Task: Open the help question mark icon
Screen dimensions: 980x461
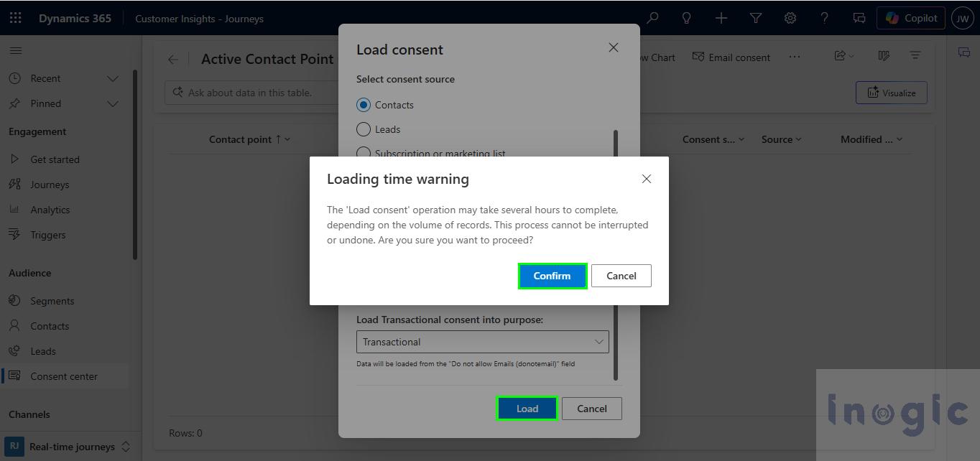Action: pos(825,18)
